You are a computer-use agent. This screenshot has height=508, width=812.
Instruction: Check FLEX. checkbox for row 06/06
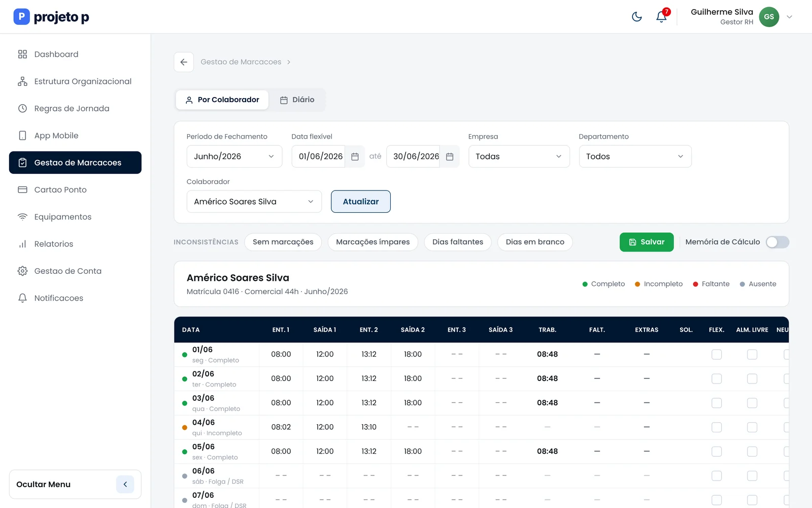[716, 475]
